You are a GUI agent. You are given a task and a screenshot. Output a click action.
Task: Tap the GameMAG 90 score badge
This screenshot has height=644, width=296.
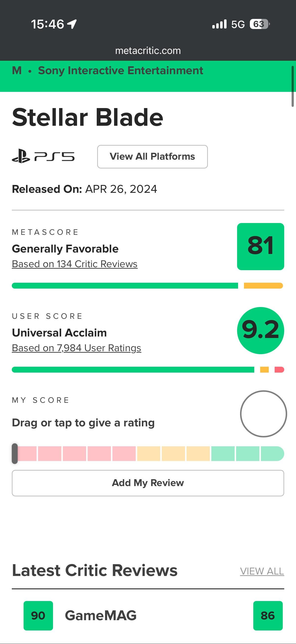pos(38,615)
